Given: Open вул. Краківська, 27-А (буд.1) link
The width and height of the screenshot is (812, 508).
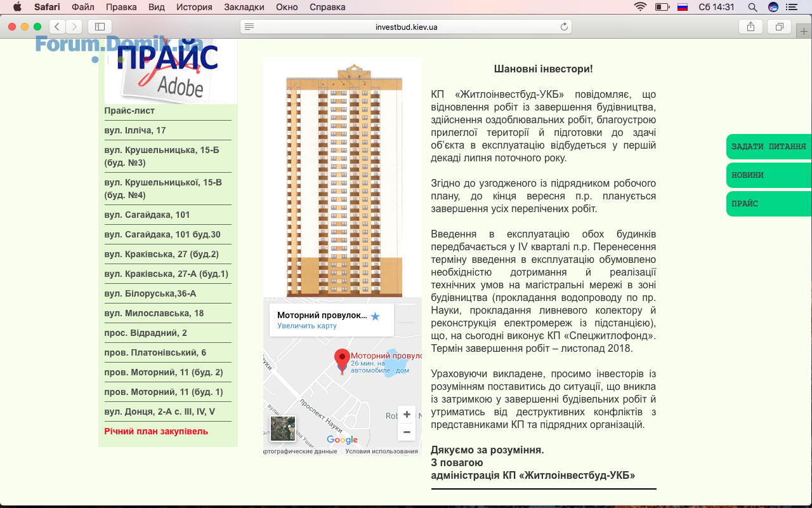Looking at the screenshot, I should click(166, 274).
